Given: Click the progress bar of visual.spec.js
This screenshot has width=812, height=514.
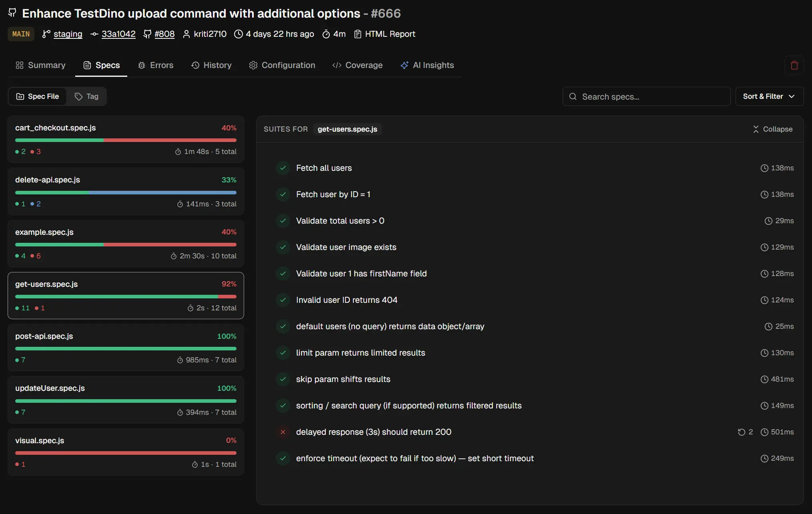Looking at the screenshot, I should (126, 453).
